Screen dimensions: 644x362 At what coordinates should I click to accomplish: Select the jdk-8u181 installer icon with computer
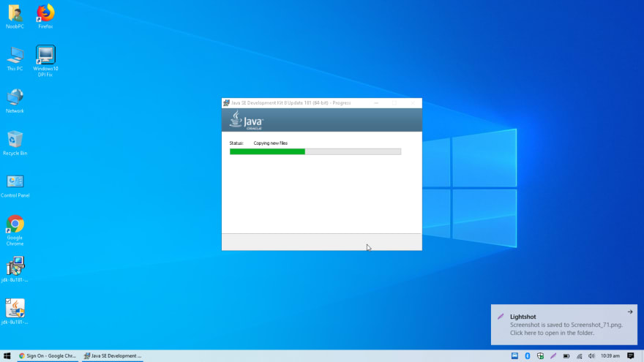click(15, 269)
